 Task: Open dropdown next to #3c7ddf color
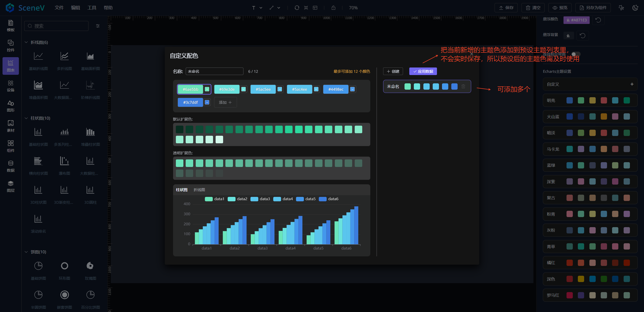207,102
